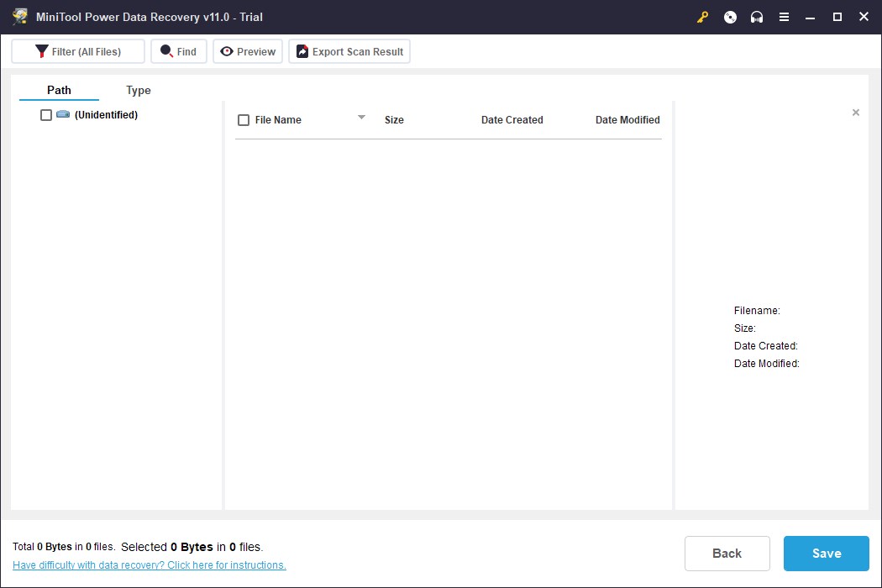This screenshot has height=588, width=882.
Task: Switch to the Path tab
Action: (x=59, y=90)
